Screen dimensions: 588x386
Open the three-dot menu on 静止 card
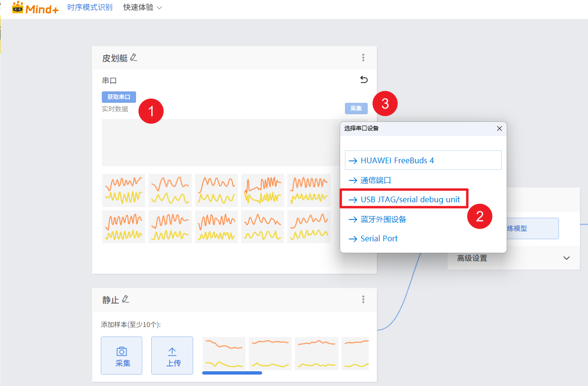(x=363, y=299)
